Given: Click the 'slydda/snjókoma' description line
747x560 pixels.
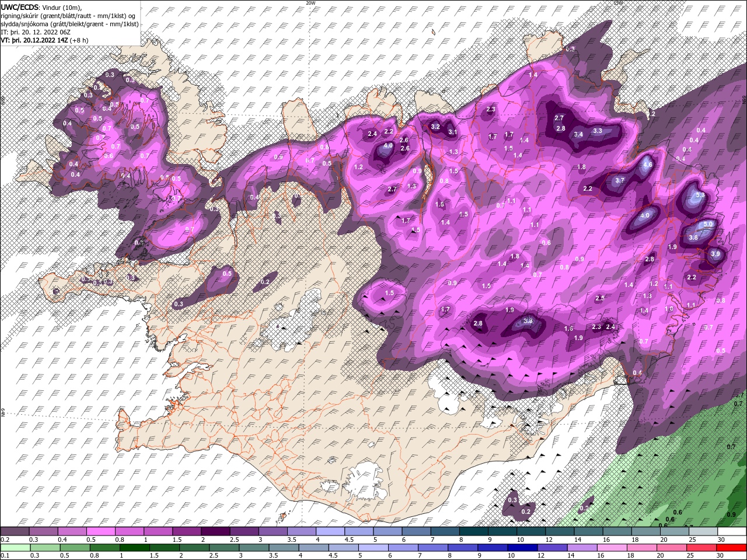Looking at the screenshot, I should pos(70,24).
